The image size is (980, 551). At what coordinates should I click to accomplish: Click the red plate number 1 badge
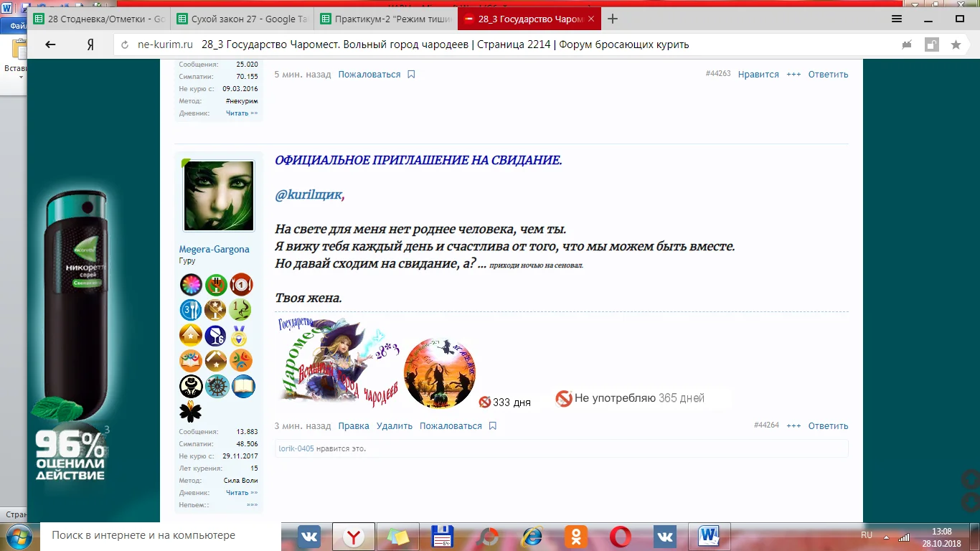click(241, 285)
